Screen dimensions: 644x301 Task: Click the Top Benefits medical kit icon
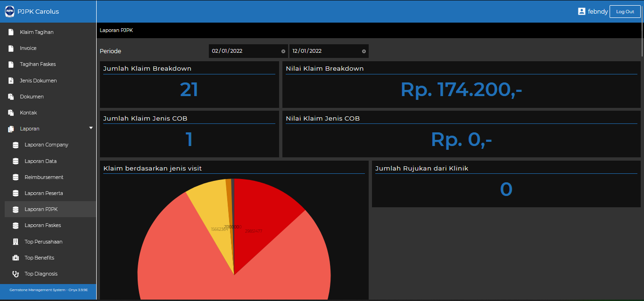coord(16,258)
